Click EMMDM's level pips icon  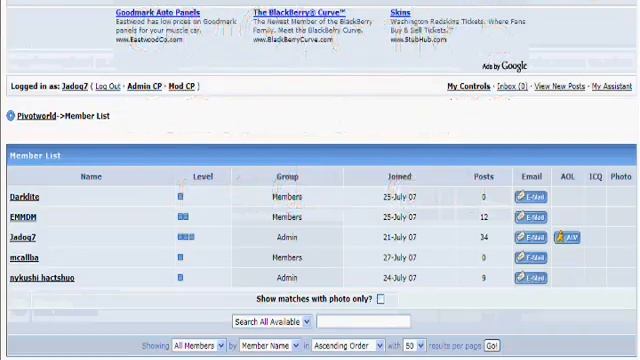[x=183, y=217]
